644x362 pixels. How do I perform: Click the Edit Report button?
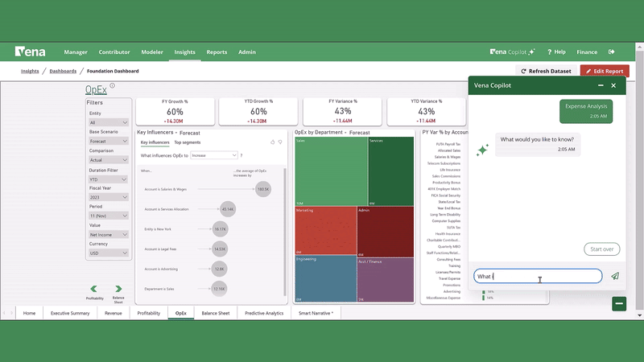tap(605, 71)
